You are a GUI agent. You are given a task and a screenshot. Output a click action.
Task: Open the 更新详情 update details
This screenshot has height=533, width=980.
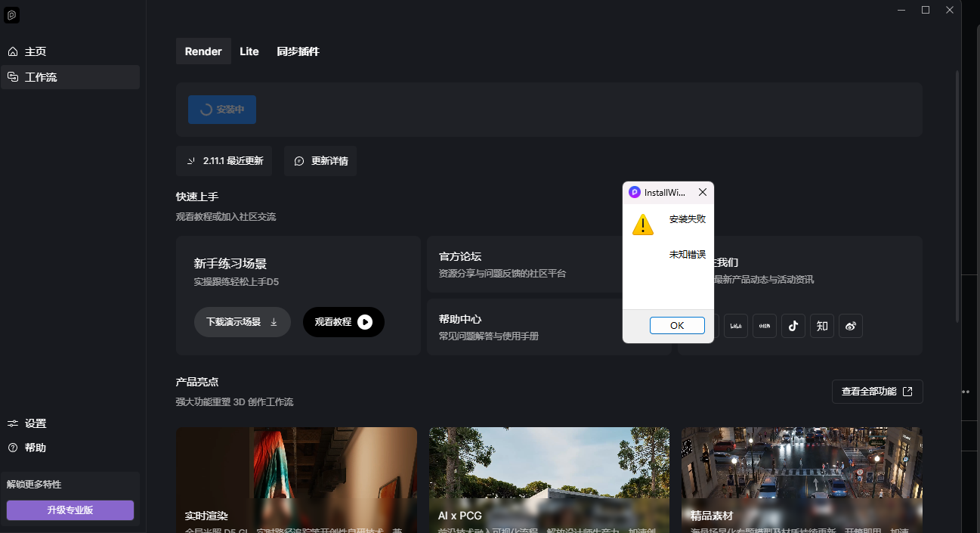(x=320, y=161)
